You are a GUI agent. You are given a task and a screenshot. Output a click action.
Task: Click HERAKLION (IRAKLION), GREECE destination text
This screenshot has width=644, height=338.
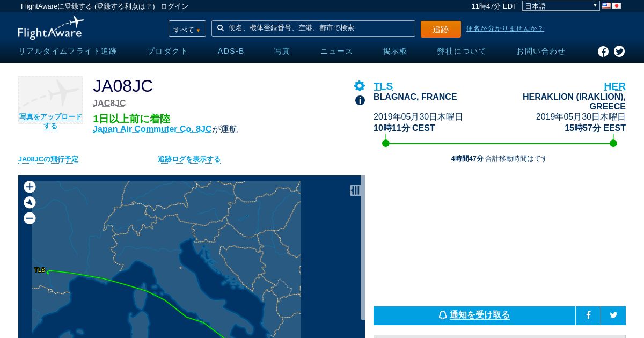(574, 102)
